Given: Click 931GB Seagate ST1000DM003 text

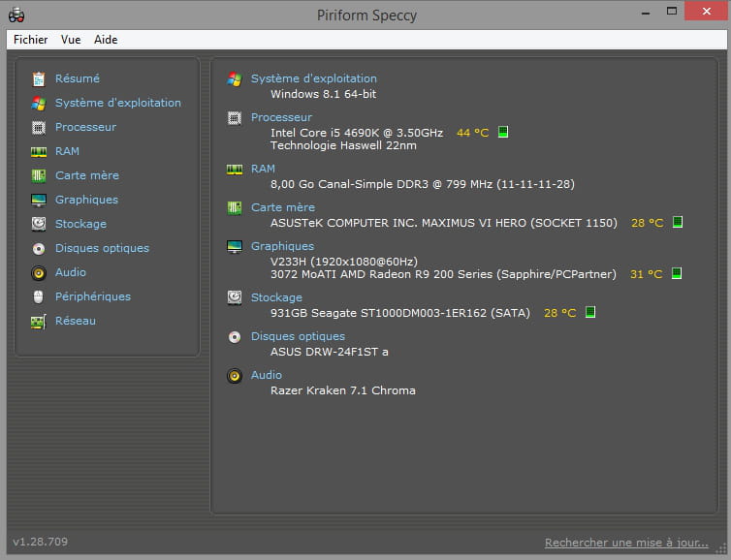Looking at the screenshot, I should click(400, 313).
